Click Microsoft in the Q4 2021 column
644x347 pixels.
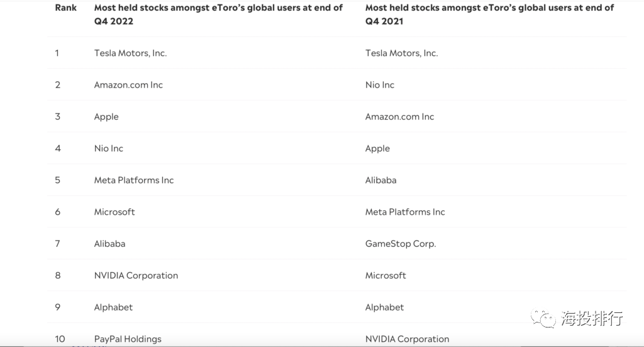pyautogui.click(x=386, y=275)
